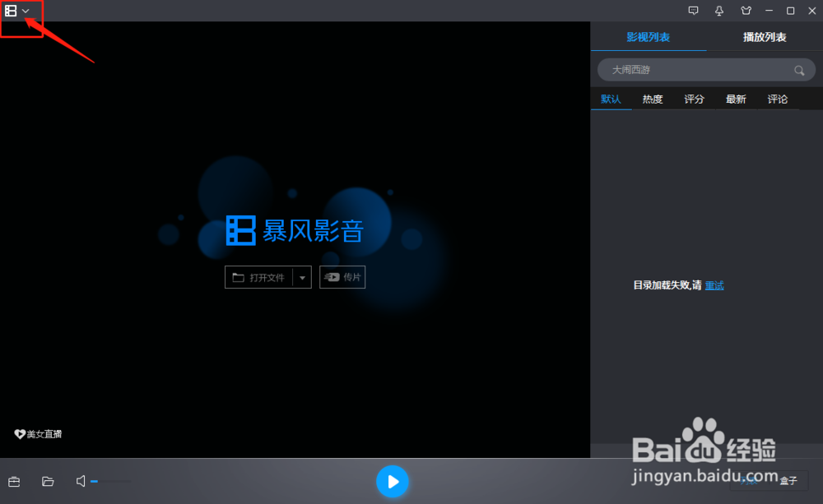The height and width of the screenshot is (504, 823).
Task: Open the toolbox icon in bottom bar
Action: click(x=14, y=482)
